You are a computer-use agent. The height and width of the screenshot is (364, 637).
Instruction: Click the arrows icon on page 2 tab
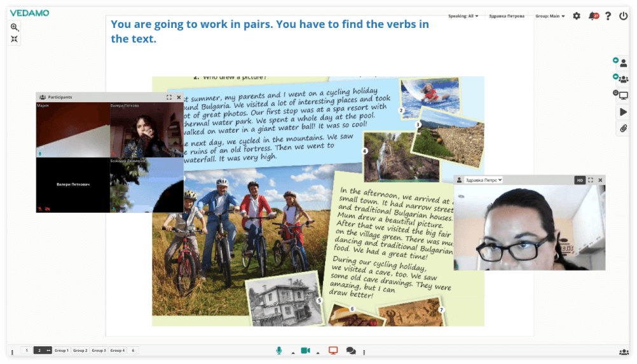click(48, 350)
